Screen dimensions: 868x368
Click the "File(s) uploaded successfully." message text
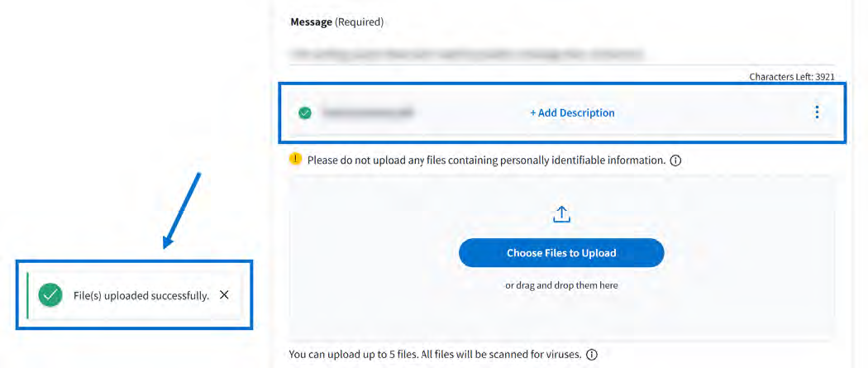tap(141, 295)
